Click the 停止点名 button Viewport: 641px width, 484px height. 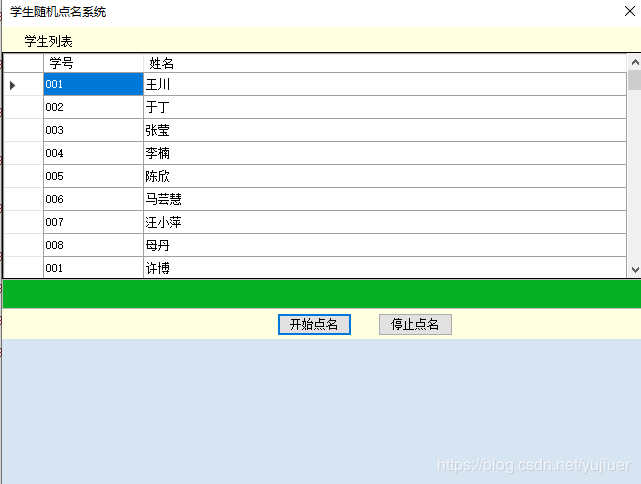pyautogui.click(x=415, y=325)
